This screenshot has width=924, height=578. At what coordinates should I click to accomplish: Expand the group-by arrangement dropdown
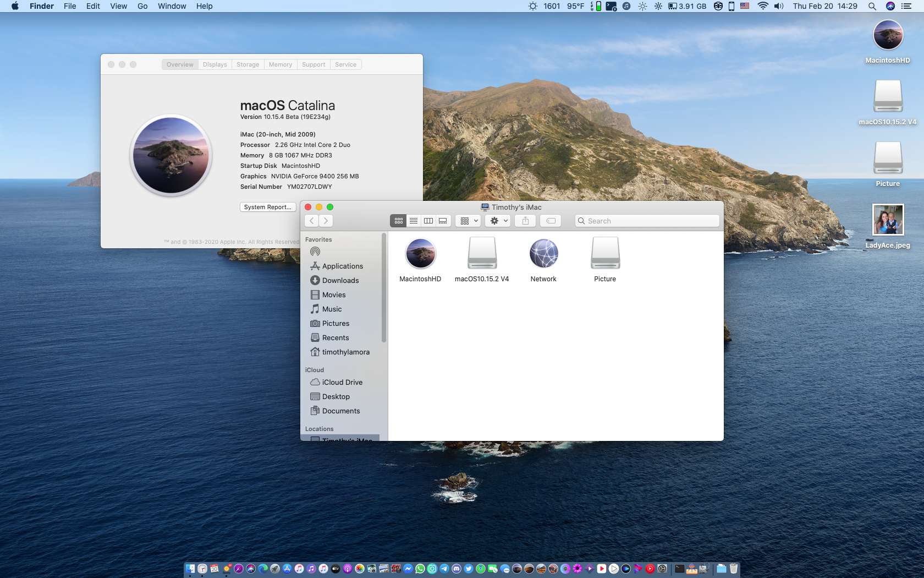click(x=469, y=221)
